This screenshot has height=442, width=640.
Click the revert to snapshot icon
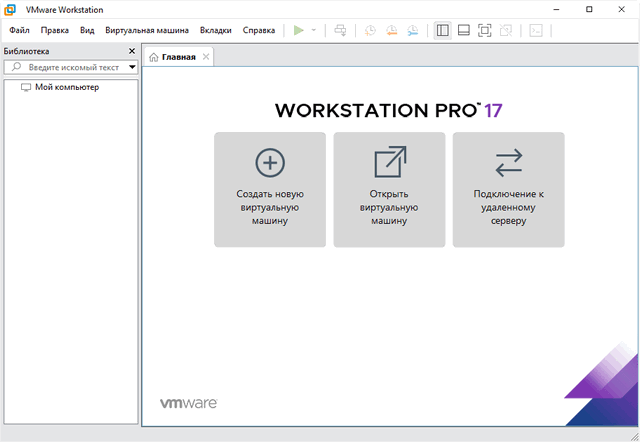click(390, 30)
